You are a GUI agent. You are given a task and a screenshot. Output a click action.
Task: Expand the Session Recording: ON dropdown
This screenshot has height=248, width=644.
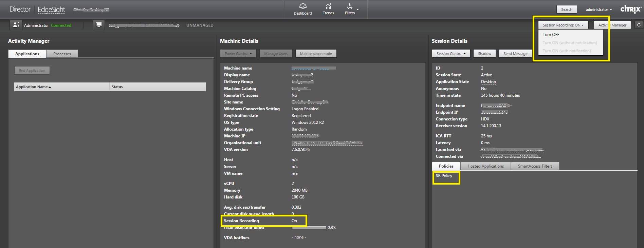tap(563, 25)
